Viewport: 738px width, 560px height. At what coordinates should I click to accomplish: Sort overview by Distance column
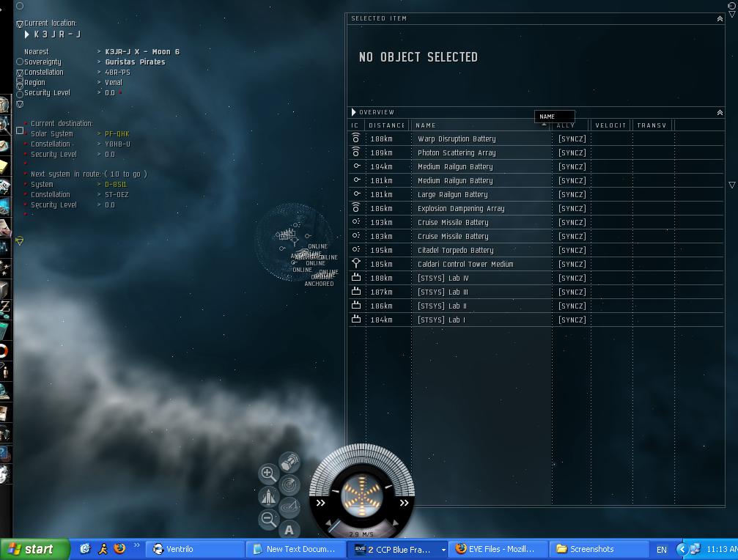coord(386,125)
